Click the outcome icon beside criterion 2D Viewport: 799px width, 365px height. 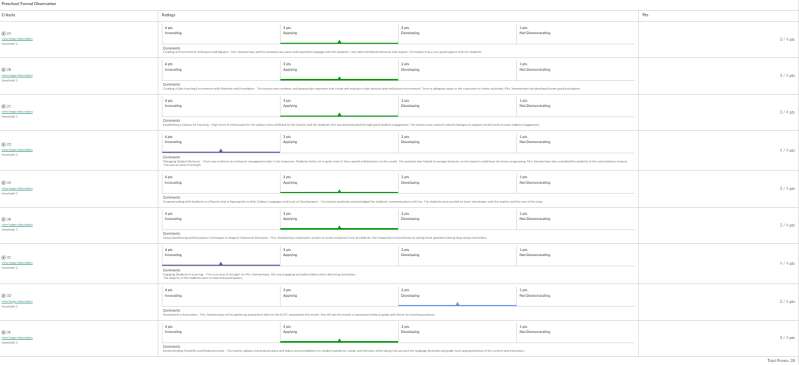pyautogui.click(x=4, y=144)
